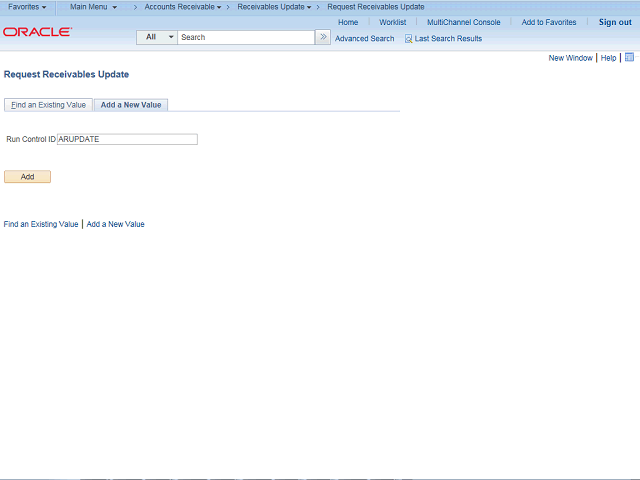
Task: Switch to the Find an Existing Value tab
Action: tap(48, 105)
